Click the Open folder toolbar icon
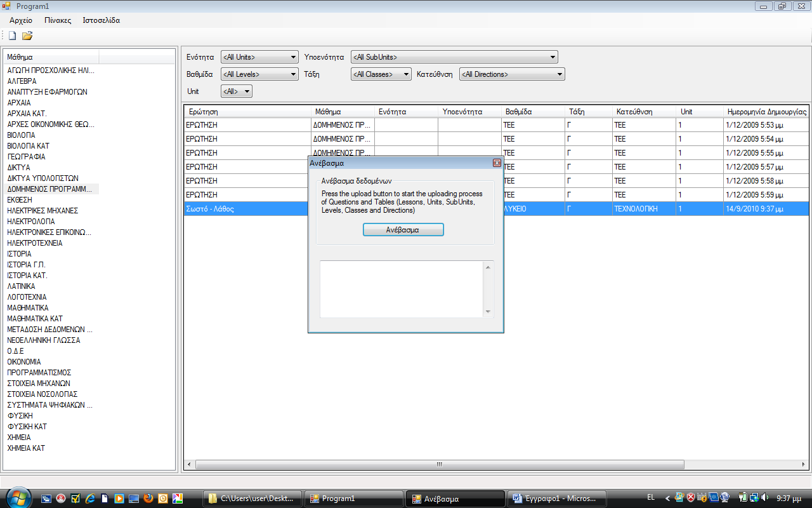 click(x=27, y=36)
